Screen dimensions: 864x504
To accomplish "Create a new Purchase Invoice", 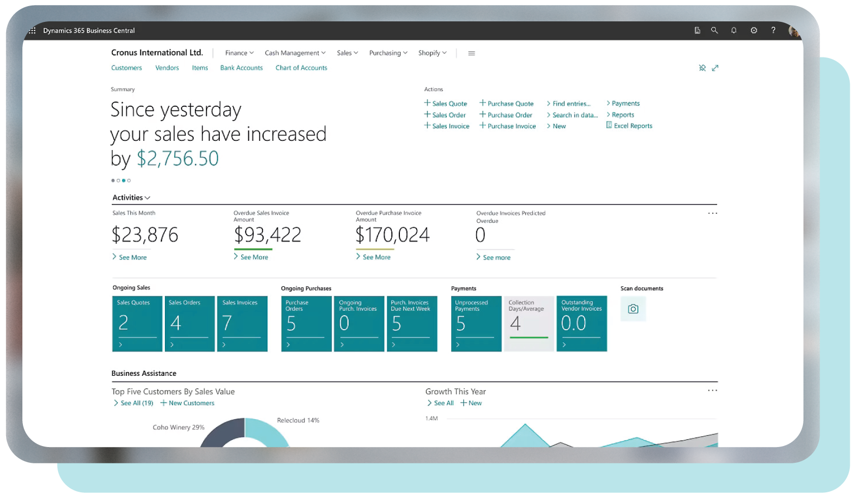I will coord(508,126).
